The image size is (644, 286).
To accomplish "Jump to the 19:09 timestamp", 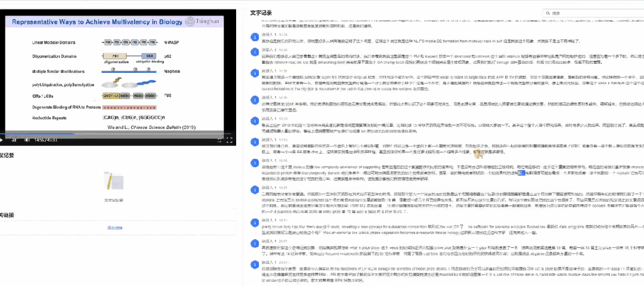I will point(283,187).
